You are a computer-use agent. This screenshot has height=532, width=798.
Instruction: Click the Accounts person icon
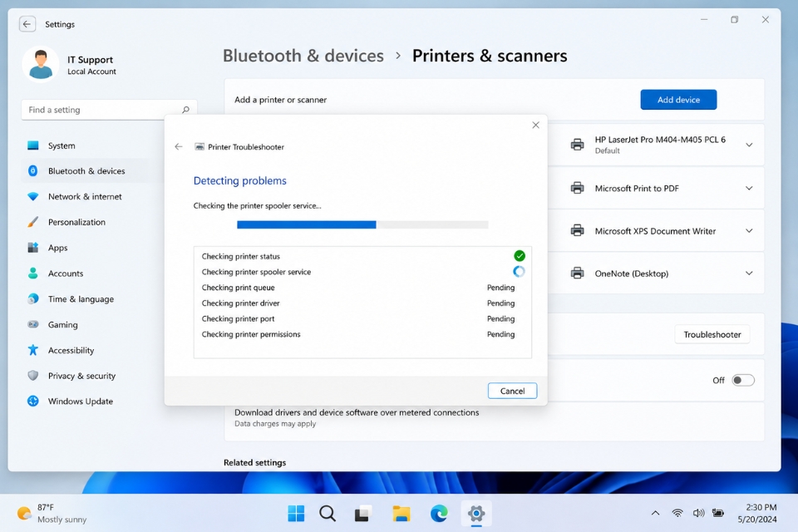(x=33, y=273)
